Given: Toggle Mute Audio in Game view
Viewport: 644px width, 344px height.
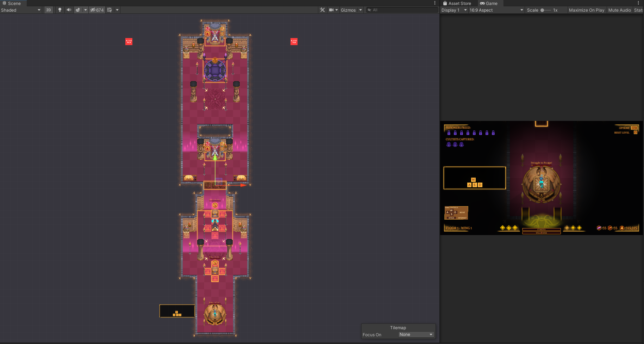Looking at the screenshot, I should 619,10.
